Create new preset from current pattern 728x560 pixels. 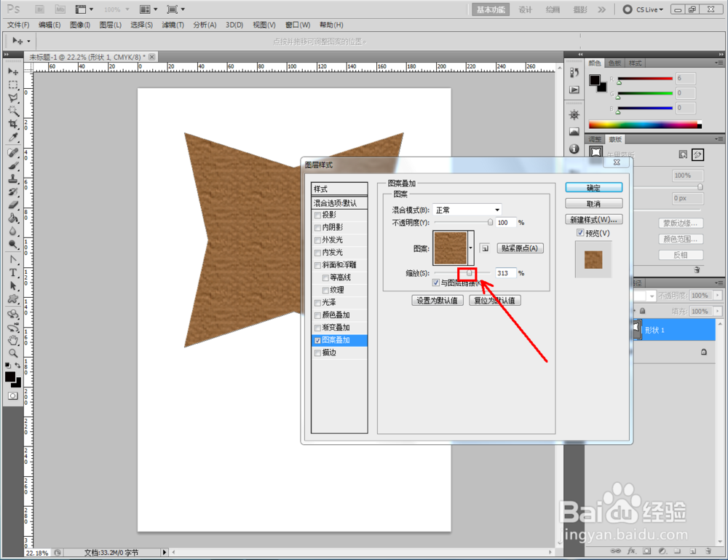pyautogui.click(x=485, y=248)
